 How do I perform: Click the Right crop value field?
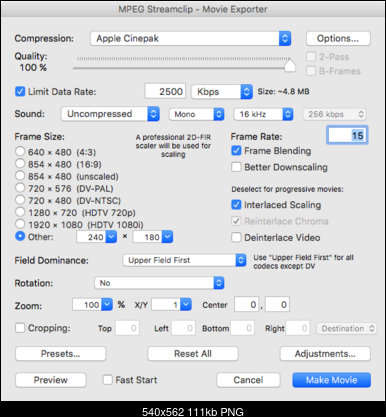(x=298, y=328)
